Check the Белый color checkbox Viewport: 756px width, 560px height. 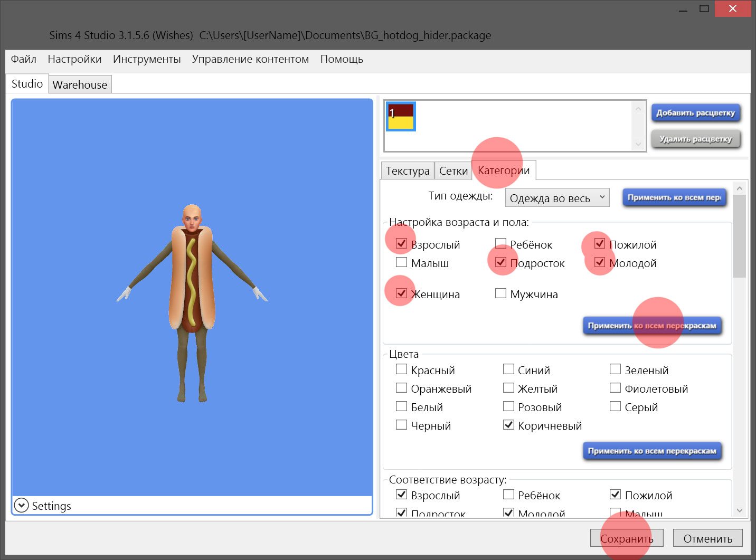[x=401, y=406]
